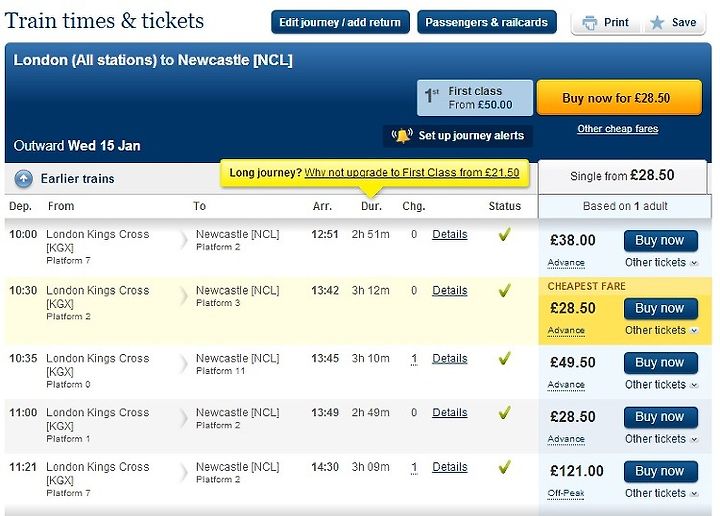
Task: Open Edit journey / add return
Action: [x=340, y=22]
